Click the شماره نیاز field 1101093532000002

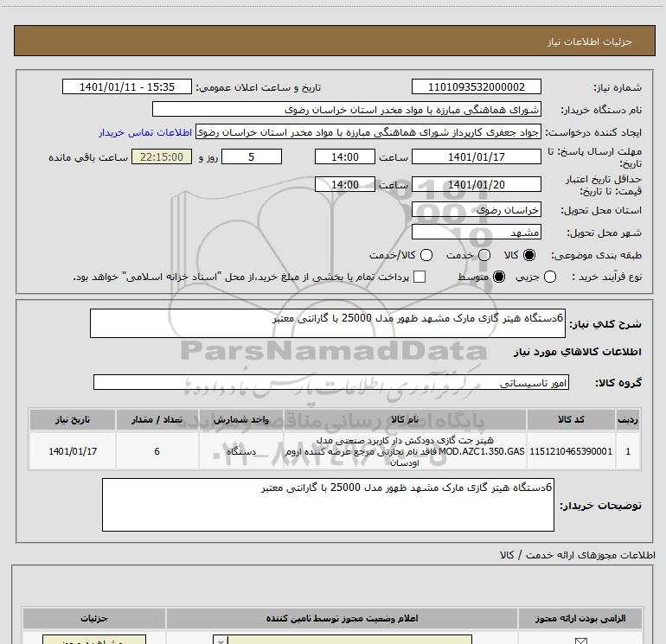click(x=476, y=87)
